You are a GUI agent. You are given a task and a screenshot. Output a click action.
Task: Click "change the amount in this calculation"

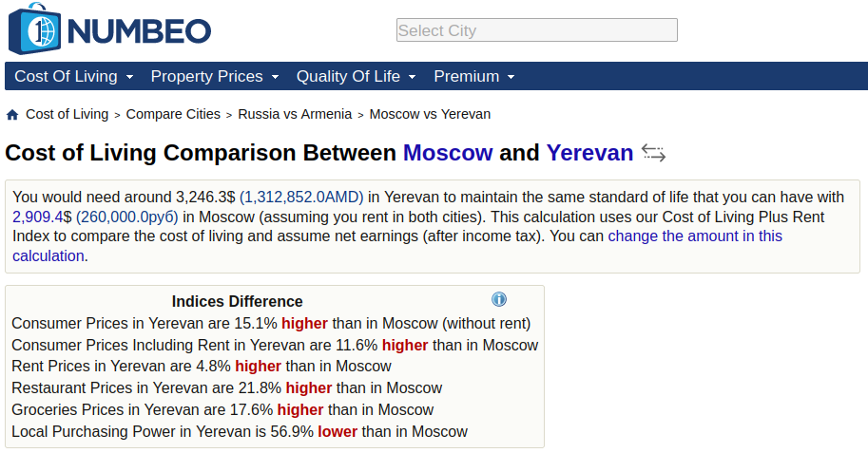click(x=695, y=236)
